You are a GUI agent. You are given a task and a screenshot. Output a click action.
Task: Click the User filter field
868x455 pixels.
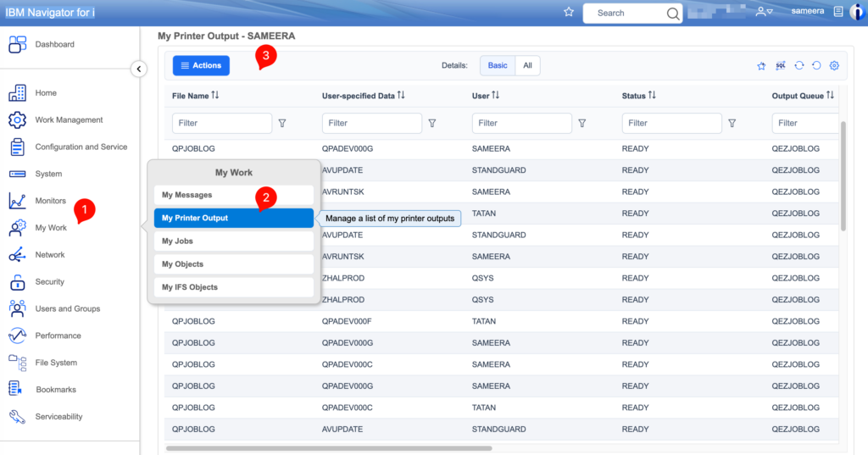(x=522, y=124)
